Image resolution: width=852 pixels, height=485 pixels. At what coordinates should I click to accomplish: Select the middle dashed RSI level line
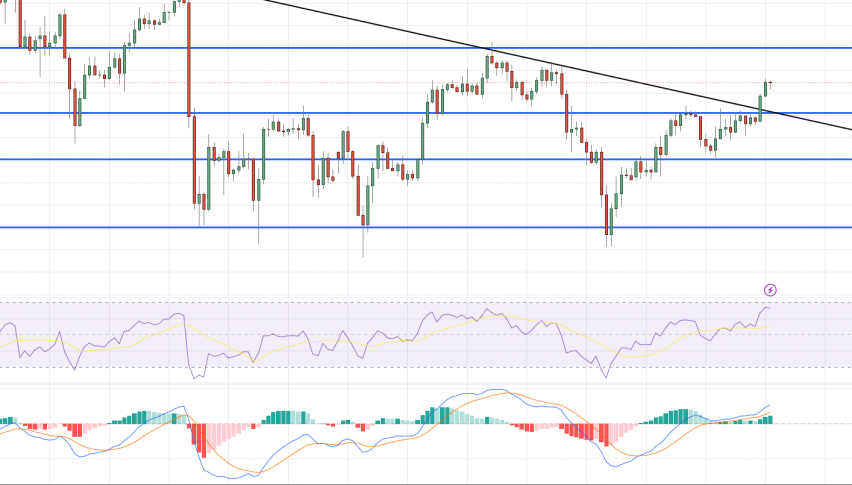pos(426,335)
